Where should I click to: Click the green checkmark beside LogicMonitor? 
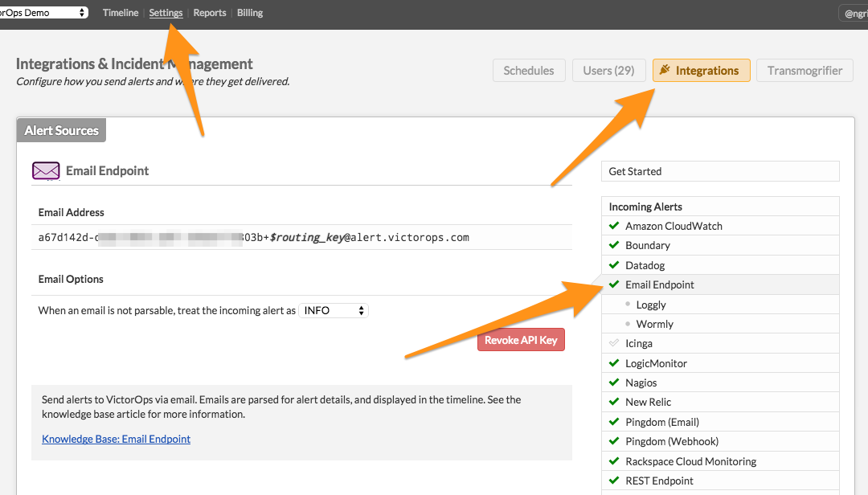click(x=614, y=362)
